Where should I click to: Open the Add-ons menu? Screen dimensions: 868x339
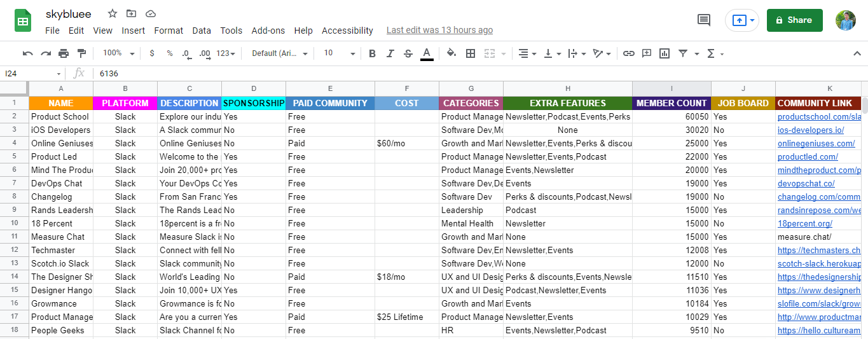tap(268, 31)
